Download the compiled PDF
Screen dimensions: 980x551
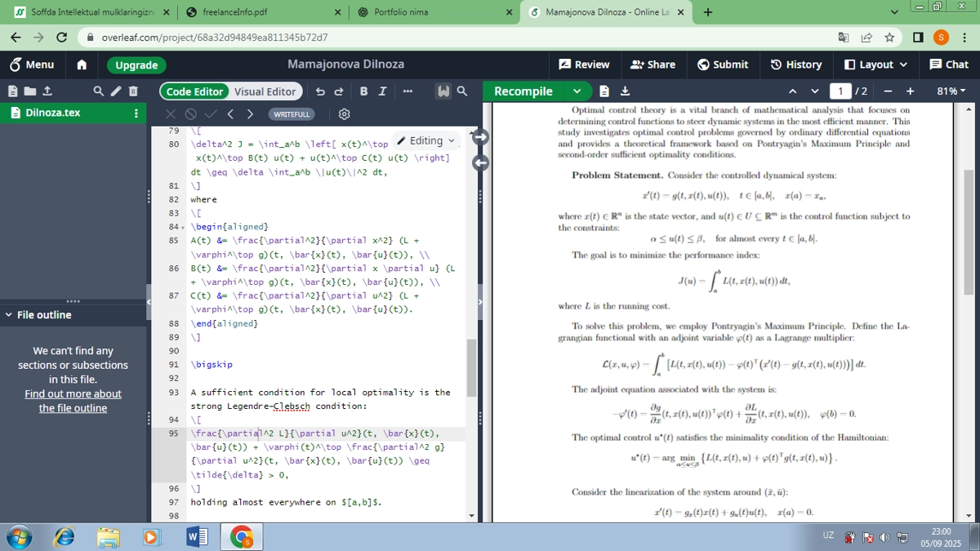[x=625, y=91]
